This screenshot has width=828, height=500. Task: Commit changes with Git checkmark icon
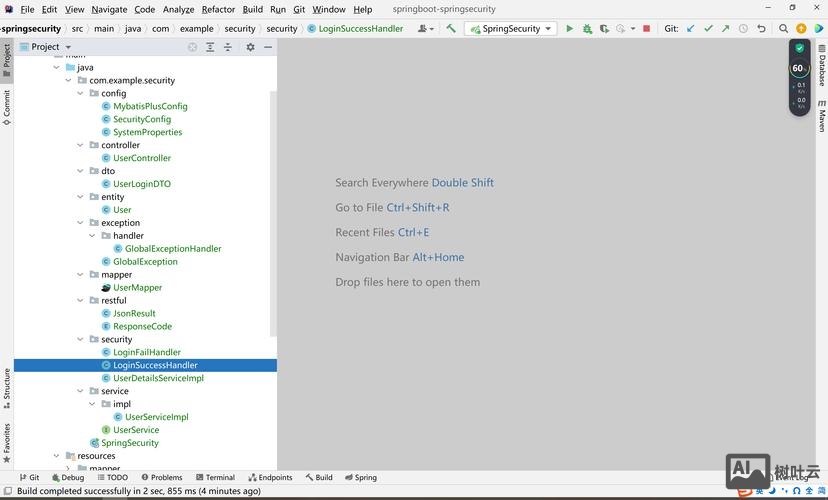point(708,29)
